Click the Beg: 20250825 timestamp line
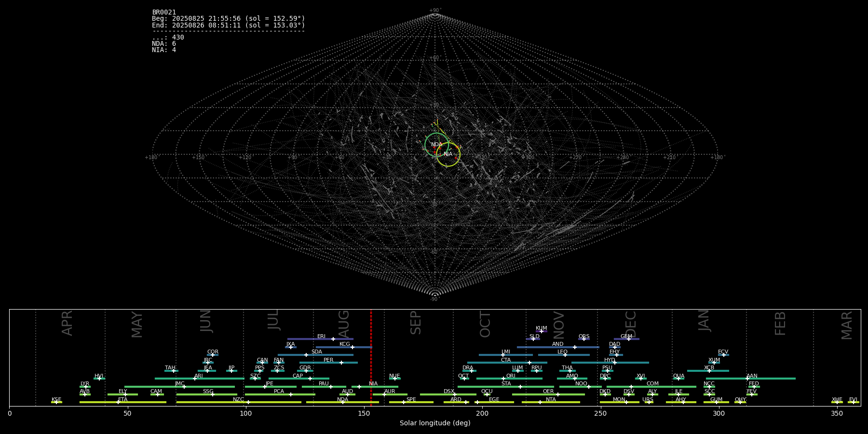868x434 pixels. [229, 19]
